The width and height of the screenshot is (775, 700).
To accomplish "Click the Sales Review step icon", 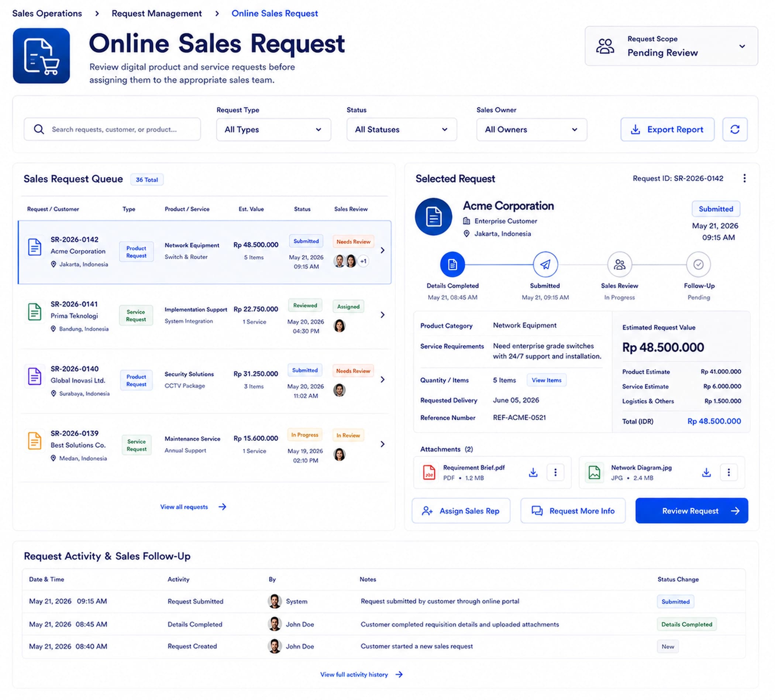I will pyautogui.click(x=619, y=264).
